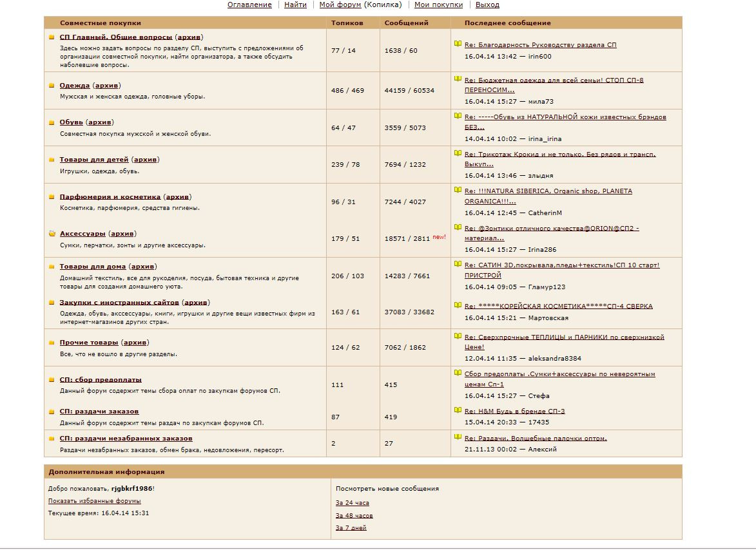Click username rjgbkrf1986 in welcome text

point(132,489)
